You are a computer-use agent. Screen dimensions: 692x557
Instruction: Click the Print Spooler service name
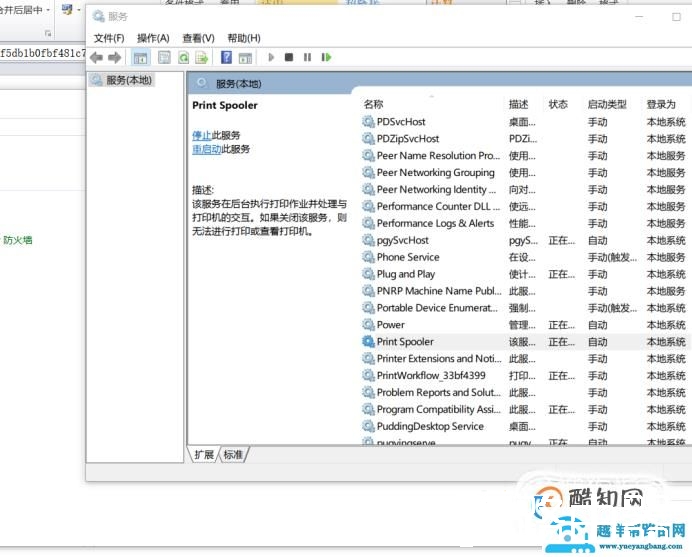point(405,342)
